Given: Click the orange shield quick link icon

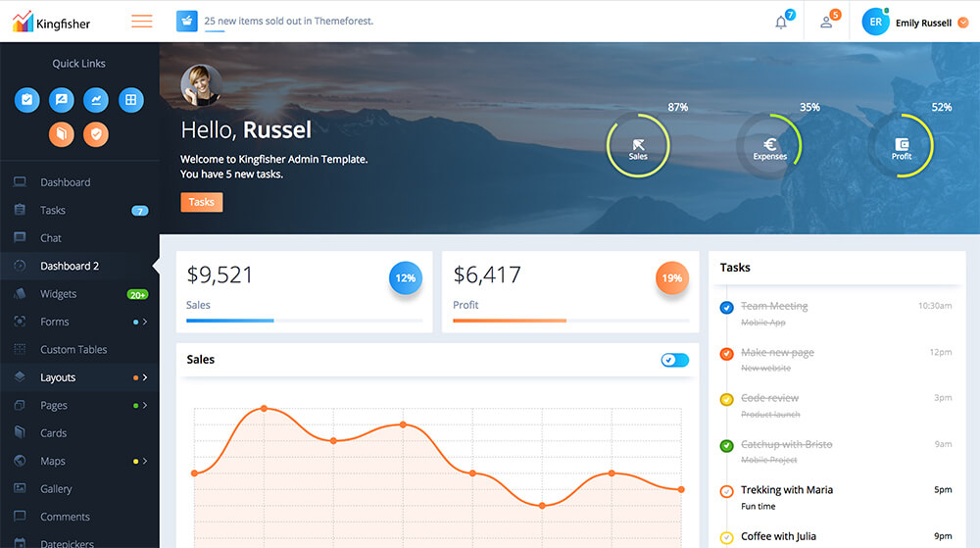Looking at the screenshot, I should click(x=96, y=134).
